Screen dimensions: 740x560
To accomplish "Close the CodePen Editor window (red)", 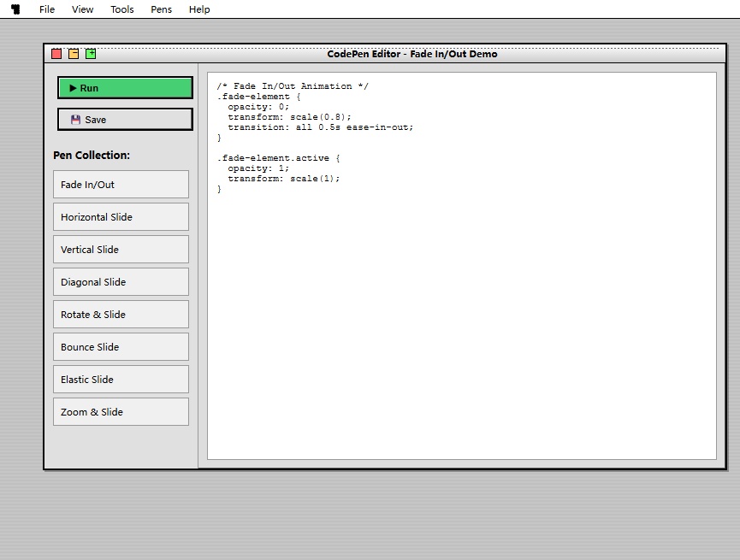I will [x=56, y=54].
